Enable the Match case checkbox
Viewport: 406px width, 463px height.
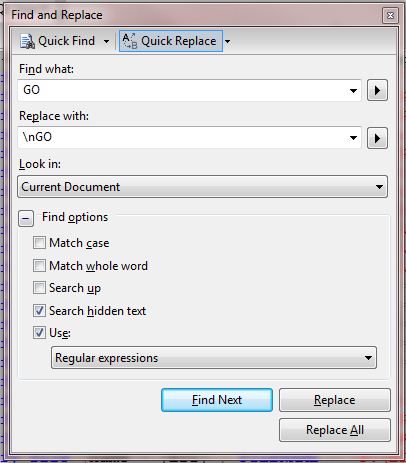(x=39, y=243)
